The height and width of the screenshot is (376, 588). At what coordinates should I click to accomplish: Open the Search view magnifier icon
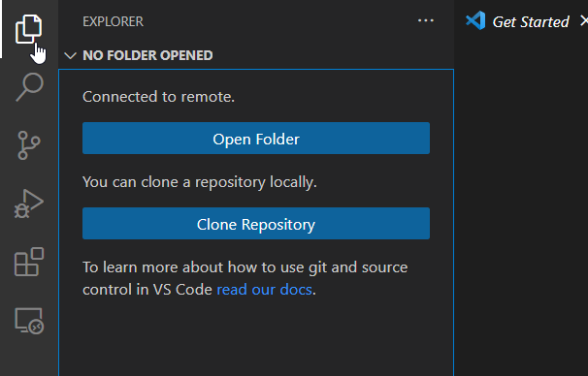(29, 87)
